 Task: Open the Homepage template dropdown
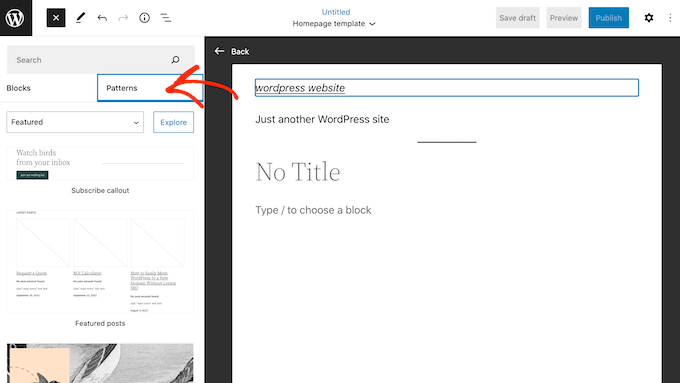[334, 24]
